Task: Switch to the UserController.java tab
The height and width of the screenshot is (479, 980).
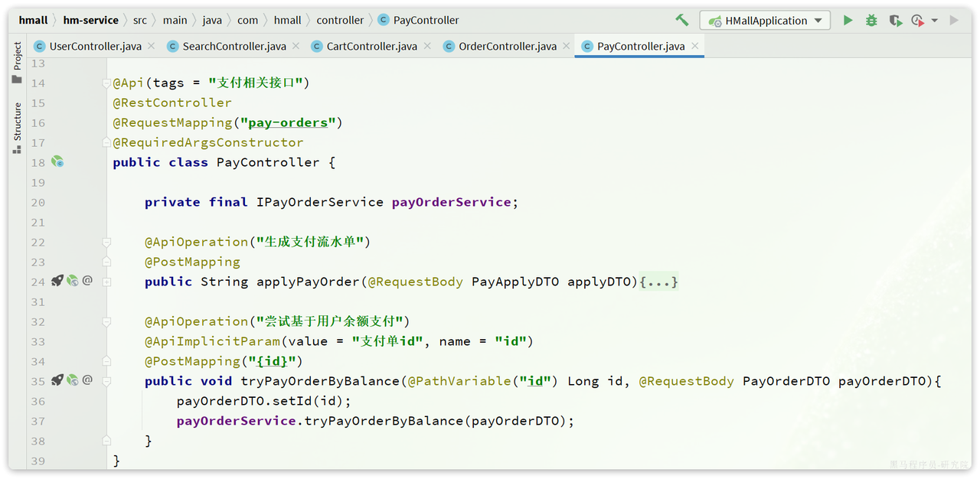Action: pyautogui.click(x=95, y=47)
